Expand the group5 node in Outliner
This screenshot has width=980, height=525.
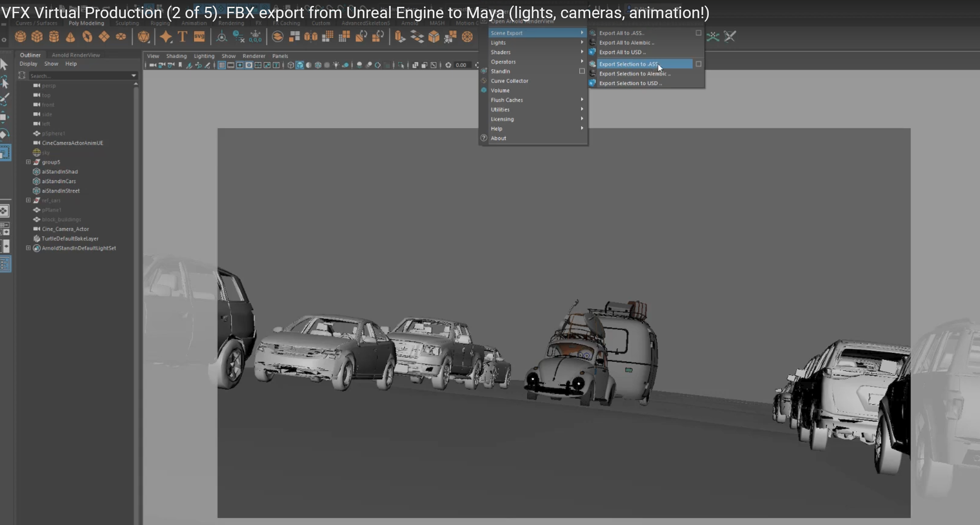pos(28,162)
